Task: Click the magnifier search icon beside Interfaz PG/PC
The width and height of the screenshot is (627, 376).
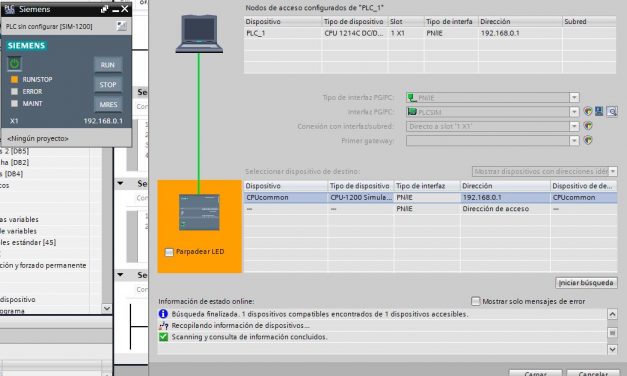Action: tap(612, 112)
